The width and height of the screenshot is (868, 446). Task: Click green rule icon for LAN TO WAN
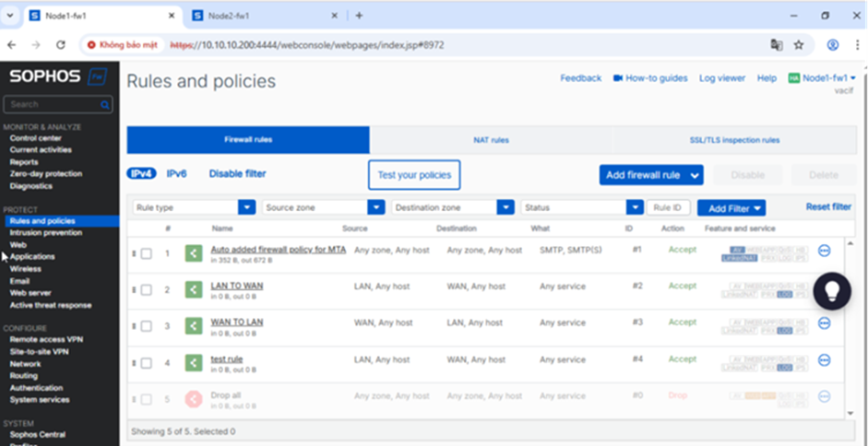(194, 290)
